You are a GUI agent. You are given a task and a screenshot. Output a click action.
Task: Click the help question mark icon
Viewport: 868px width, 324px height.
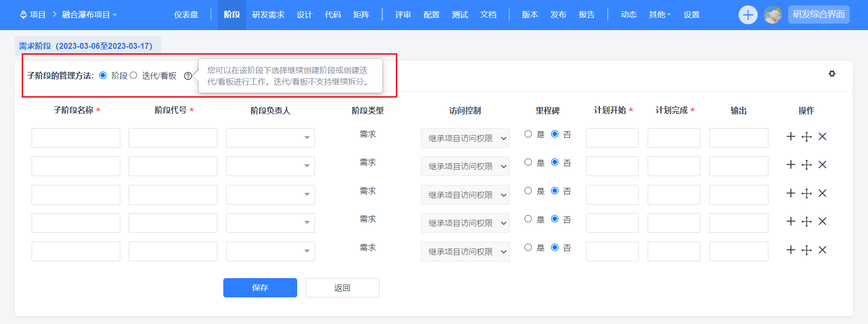(188, 76)
